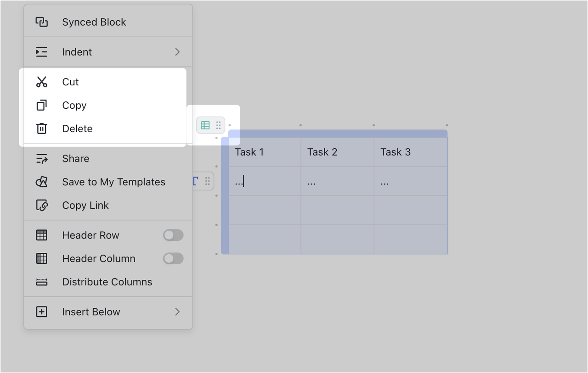Click the Task 2 table cell
The image size is (588, 373).
[x=337, y=152]
